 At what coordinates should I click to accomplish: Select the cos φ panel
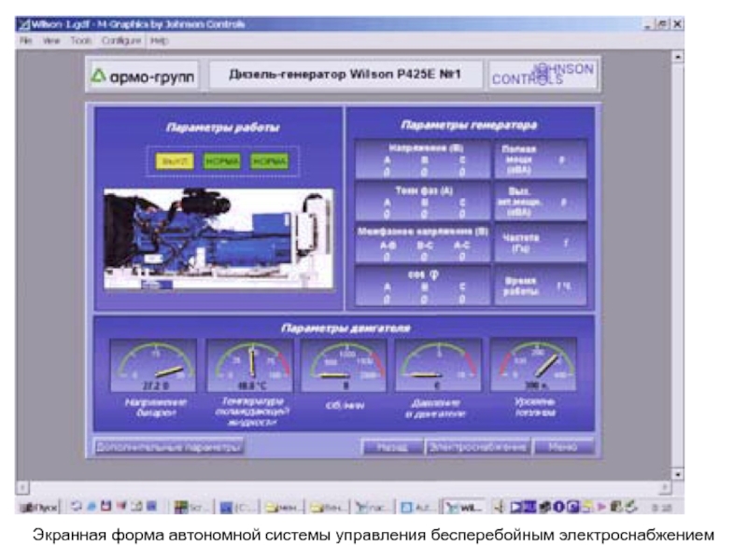click(423, 287)
